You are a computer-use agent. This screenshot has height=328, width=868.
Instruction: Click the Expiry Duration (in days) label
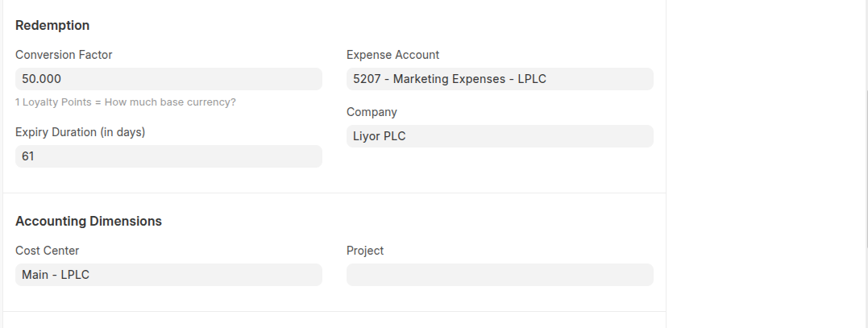pyautogui.click(x=80, y=131)
